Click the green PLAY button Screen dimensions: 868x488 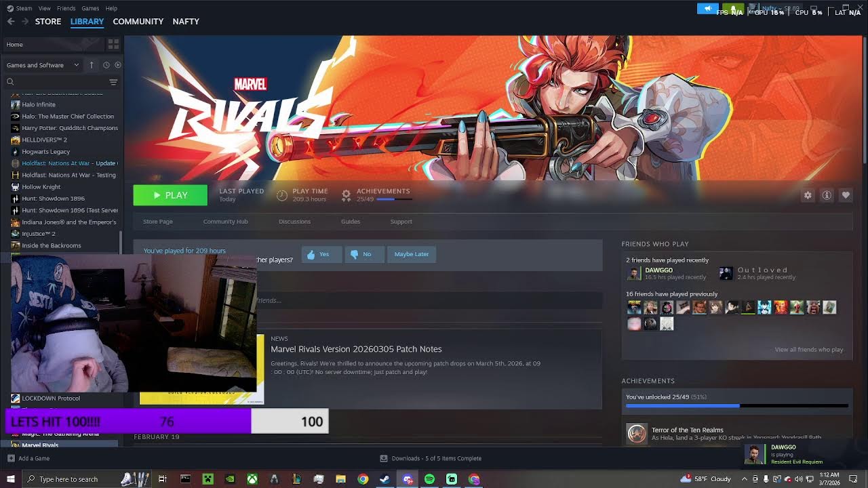[170, 195]
